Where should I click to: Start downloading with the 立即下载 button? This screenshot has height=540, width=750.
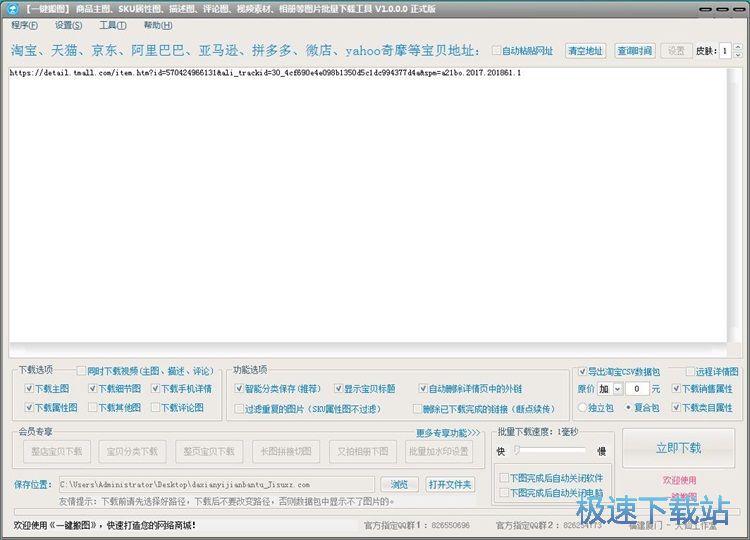click(678, 448)
